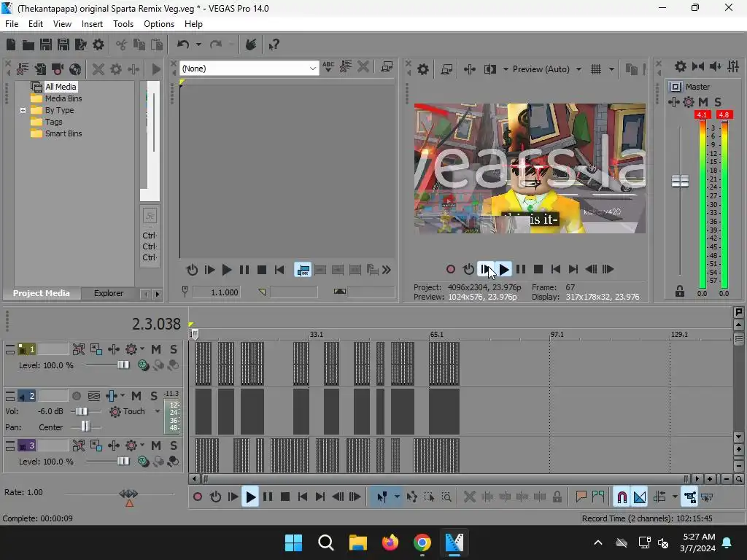Mute Track 3 with M button
The height and width of the screenshot is (560, 747).
[x=156, y=446]
